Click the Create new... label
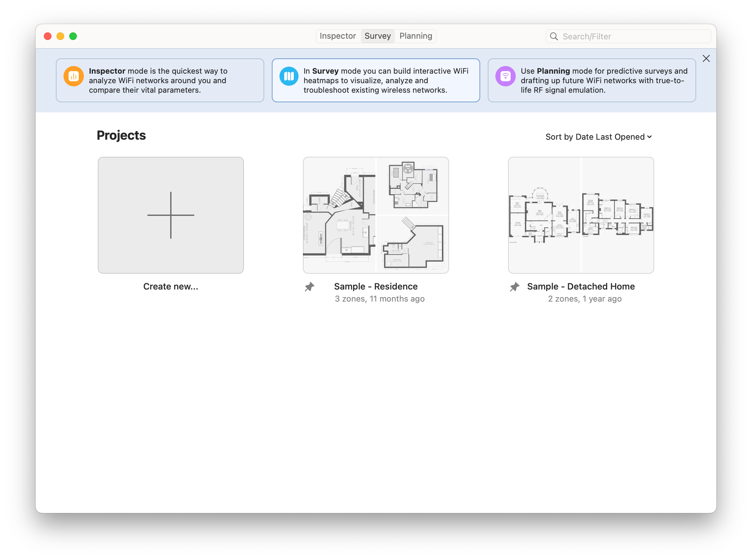The image size is (752, 560). (x=171, y=286)
